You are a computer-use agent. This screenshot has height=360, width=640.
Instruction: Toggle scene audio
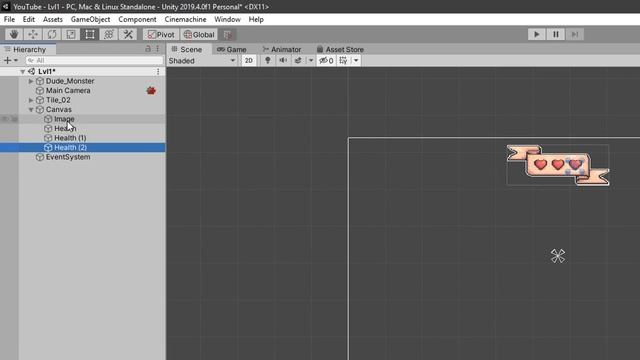coord(283,60)
